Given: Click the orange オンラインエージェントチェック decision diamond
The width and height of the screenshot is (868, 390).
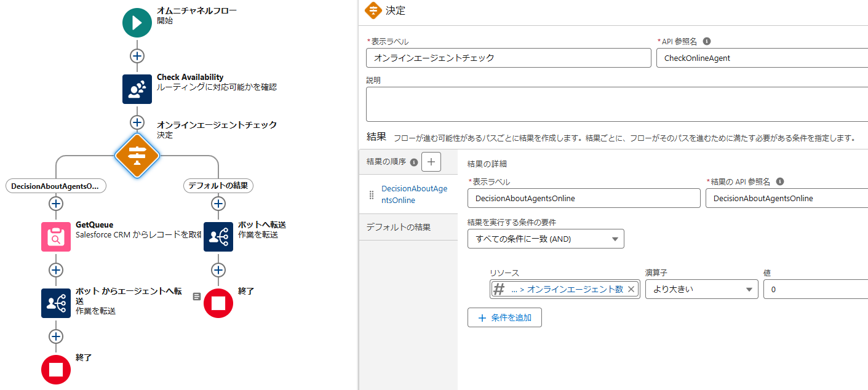Looking at the screenshot, I should pyautogui.click(x=137, y=156).
